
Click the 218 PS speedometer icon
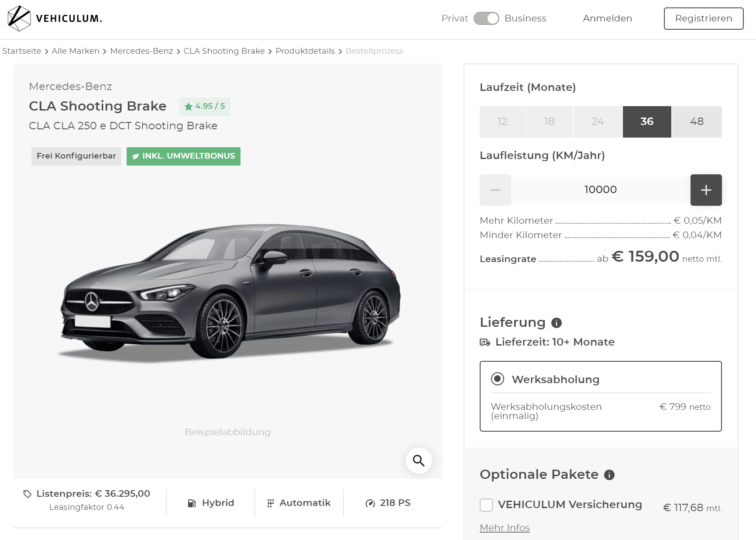point(370,503)
